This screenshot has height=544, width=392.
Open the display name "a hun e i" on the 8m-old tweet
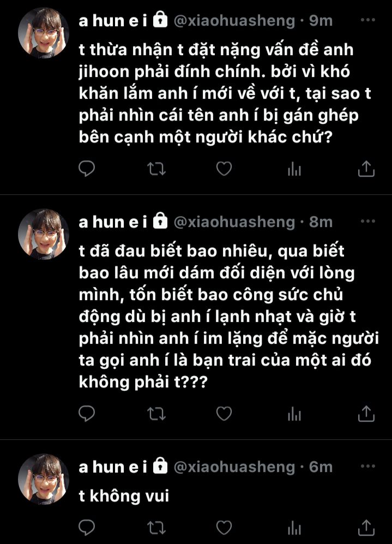point(113,222)
